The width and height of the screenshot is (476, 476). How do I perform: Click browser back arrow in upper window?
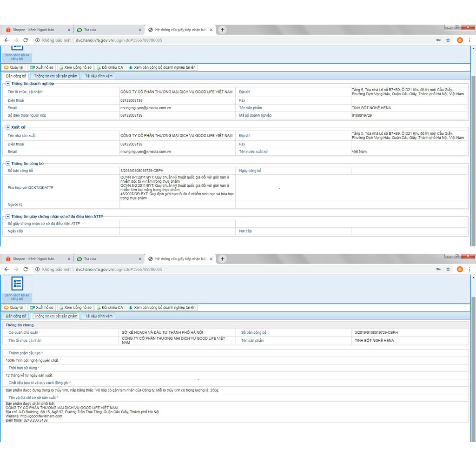click(x=7, y=40)
